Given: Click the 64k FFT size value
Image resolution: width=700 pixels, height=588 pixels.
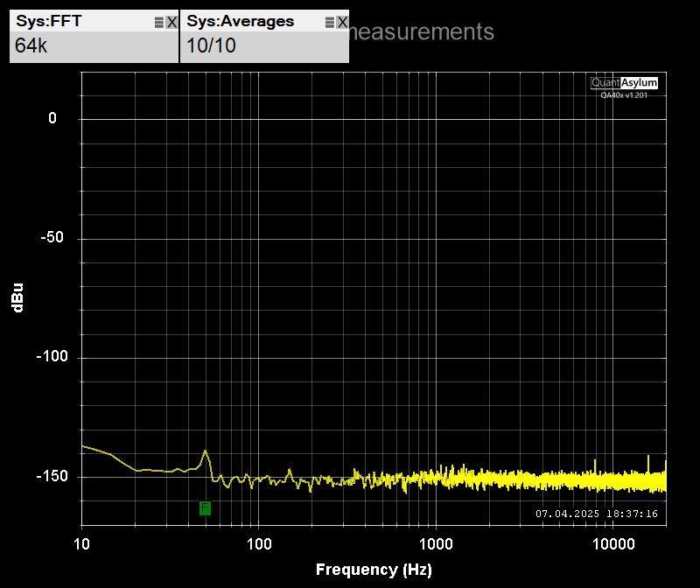Looking at the screenshot, I should click(x=31, y=46).
